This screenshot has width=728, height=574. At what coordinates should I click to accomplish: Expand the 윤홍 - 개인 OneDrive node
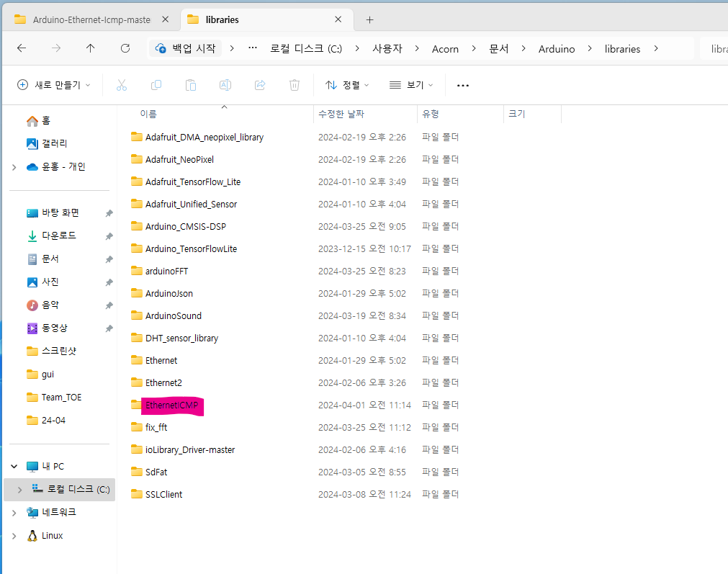tap(14, 167)
